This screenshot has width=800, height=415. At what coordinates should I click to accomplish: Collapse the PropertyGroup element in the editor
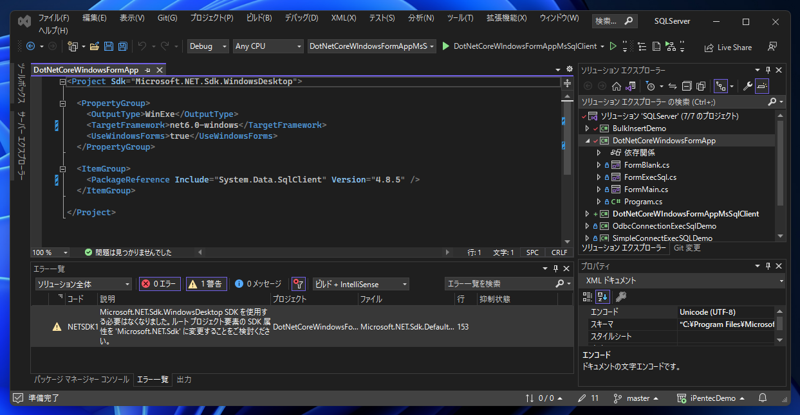(63, 104)
